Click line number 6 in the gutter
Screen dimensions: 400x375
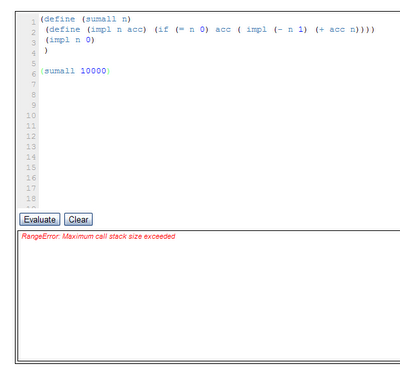pyautogui.click(x=33, y=74)
